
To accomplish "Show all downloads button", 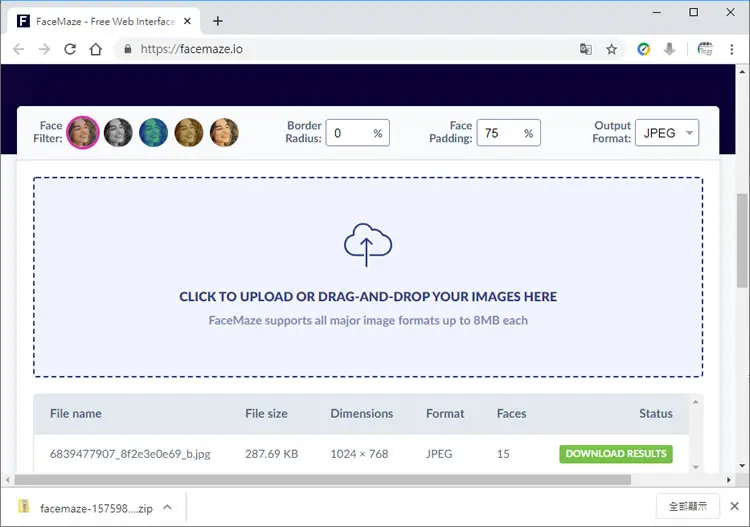I will click(687, 506).
